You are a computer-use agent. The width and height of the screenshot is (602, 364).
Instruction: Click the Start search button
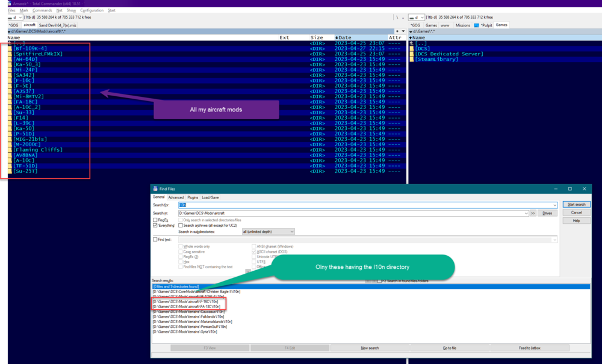(576, 205)
